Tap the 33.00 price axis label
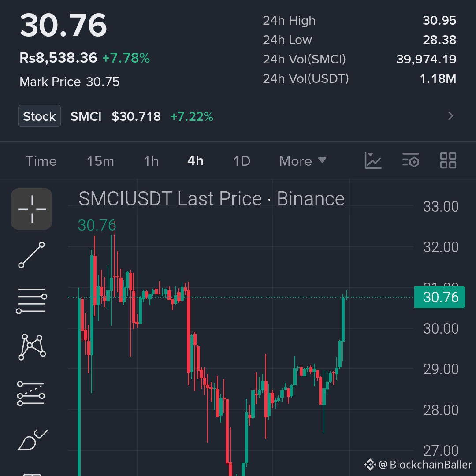 (x=441, y=206)
